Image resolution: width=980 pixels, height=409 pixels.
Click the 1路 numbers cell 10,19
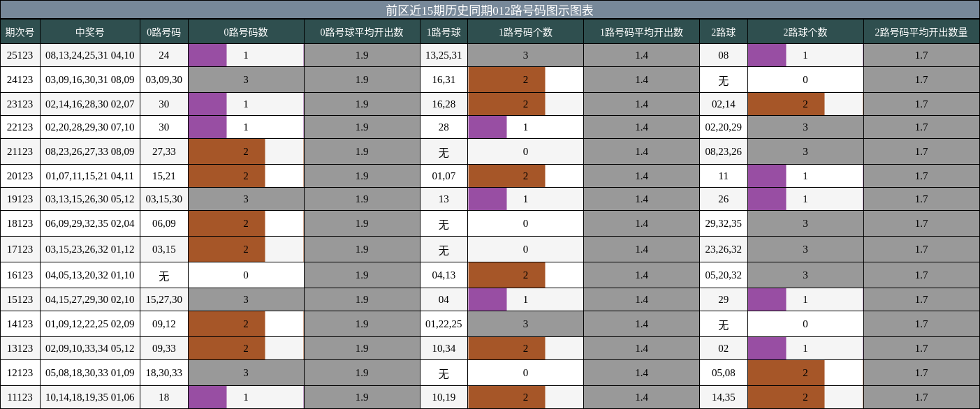tap(444, 397)
